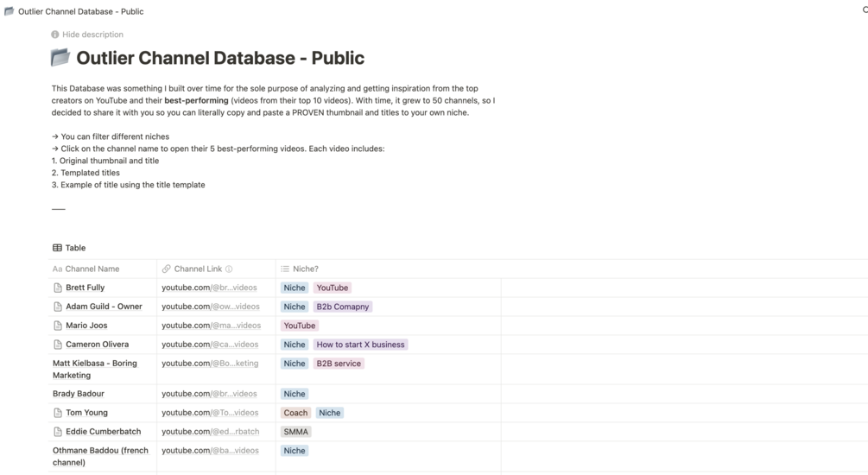Viewport: 868px width, 475px height.
Task: Open the Matt Kielbasa - Boring Marketing page
Action: (x=94, y=369)
